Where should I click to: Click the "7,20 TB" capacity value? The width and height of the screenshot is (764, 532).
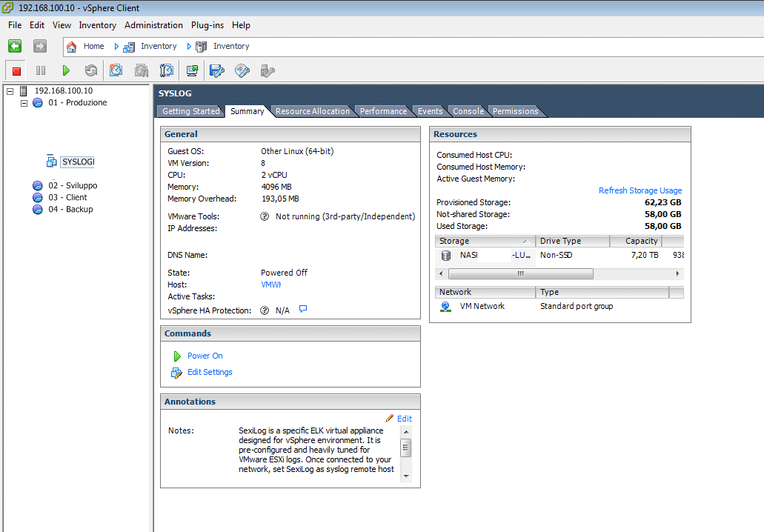tap(645, 256)
